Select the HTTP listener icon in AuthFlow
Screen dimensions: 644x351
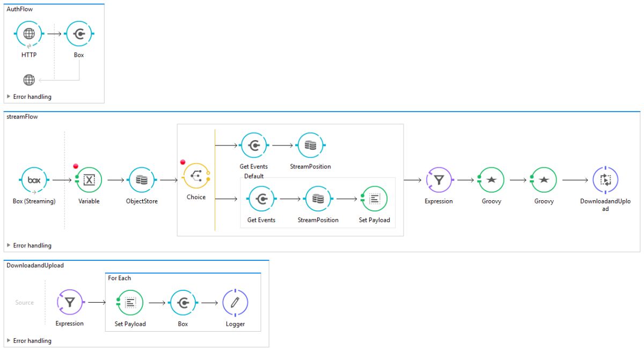tap(29, 34)
